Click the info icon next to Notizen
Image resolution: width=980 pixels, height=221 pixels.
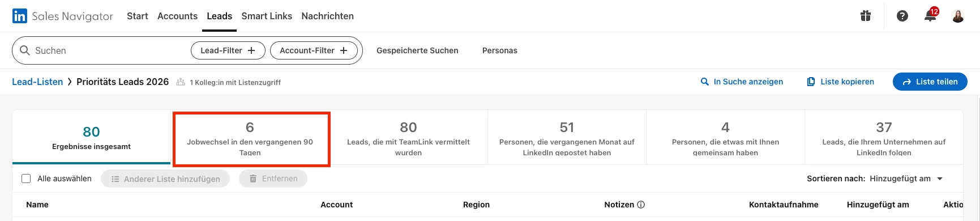tap(641, 205)
